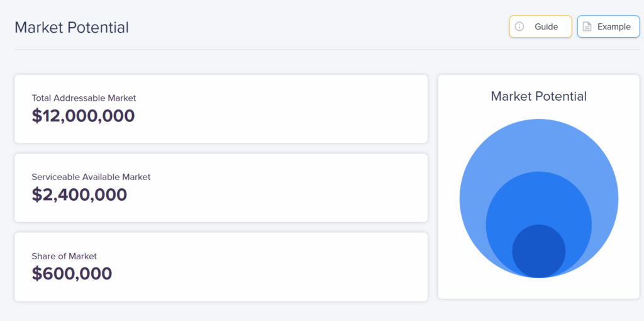Select the Share of Market label
This screenshot has height=321, width=644.
[64, 256]
